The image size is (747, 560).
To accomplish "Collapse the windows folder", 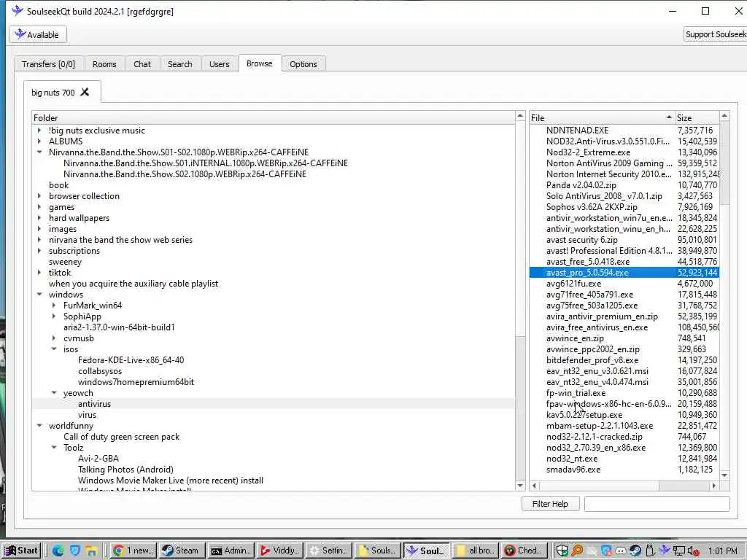I will (x=39, y=295).
